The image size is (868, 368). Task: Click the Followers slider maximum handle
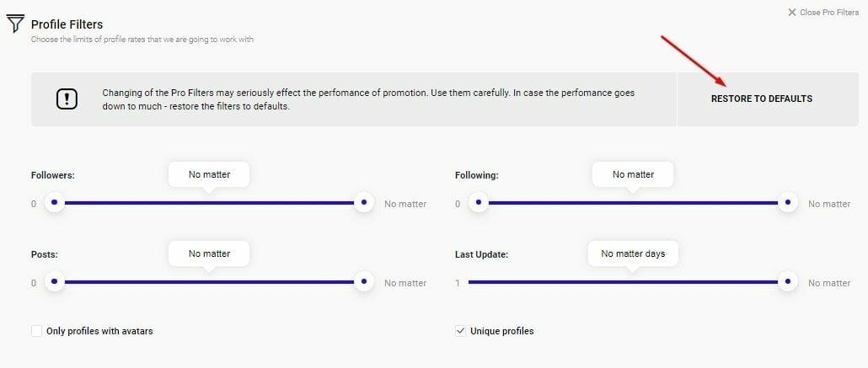364,203
